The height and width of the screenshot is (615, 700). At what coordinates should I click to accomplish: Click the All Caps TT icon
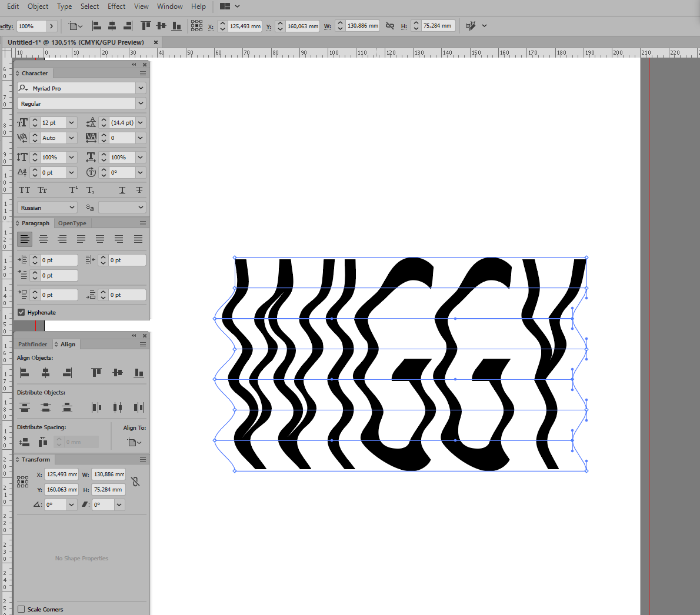[x=25, y=190]
